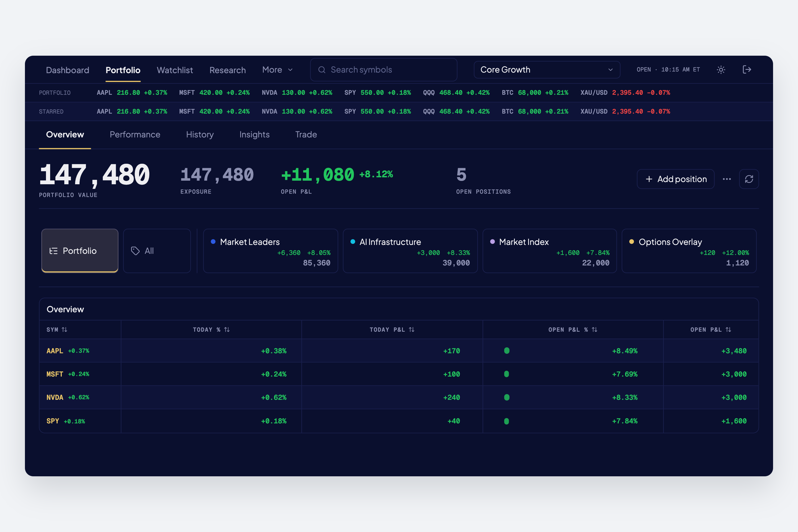Focus the Search symbols input field
The height and width of the screenshot is (532, 798).
(384, 70)
